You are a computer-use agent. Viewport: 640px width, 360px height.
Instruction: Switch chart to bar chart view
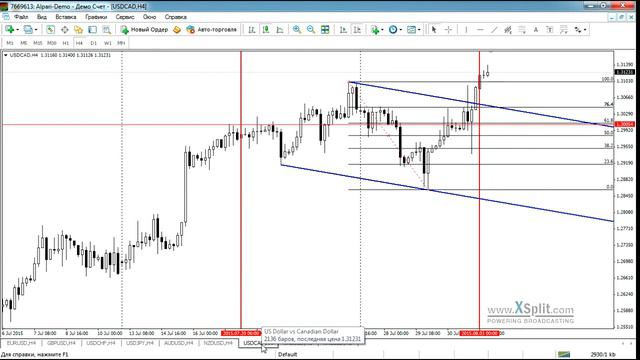pos(252,29)
